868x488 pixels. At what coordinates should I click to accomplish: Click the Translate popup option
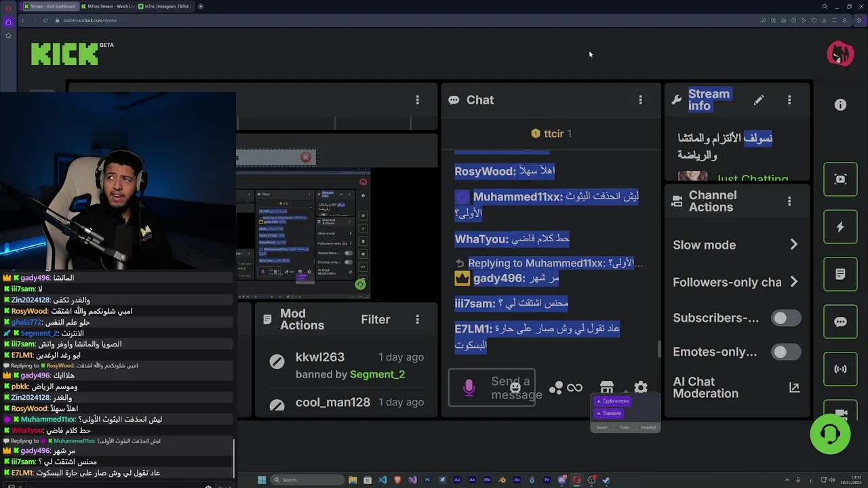pyautogui.click(x=608, y=413)
